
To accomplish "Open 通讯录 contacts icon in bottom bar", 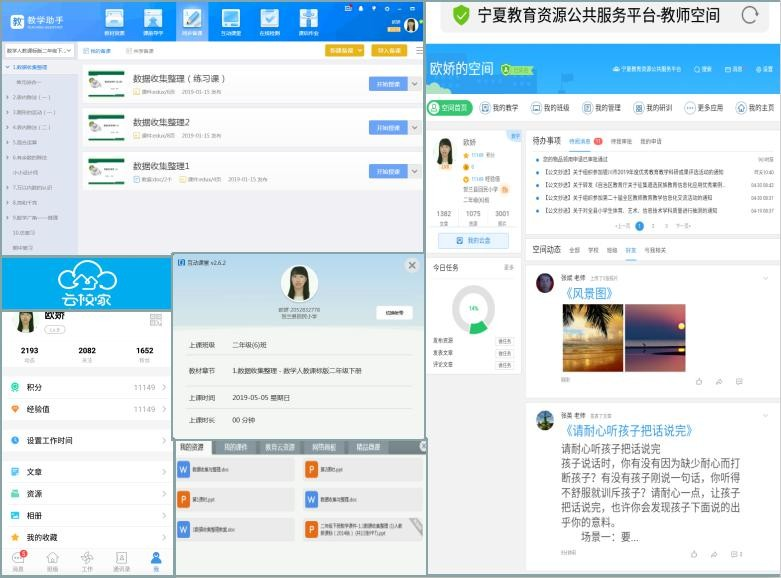I will coord(121,560).
